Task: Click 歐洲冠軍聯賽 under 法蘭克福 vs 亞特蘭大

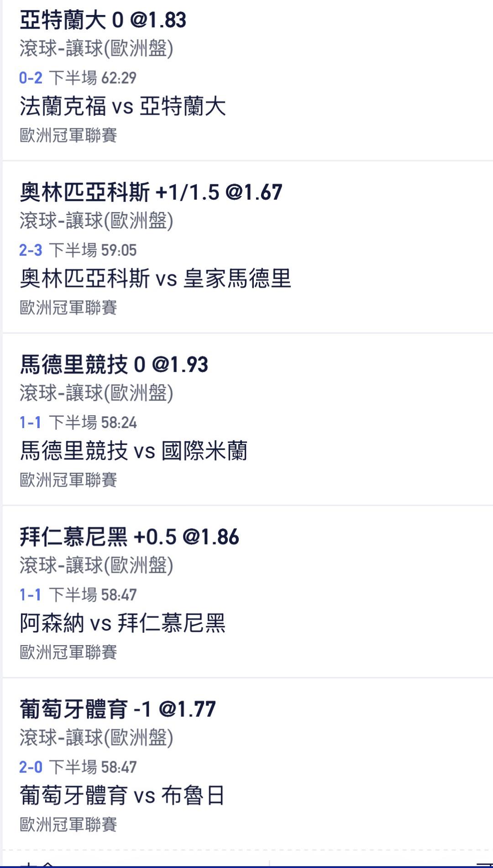Action: click(x=68, y=135)
